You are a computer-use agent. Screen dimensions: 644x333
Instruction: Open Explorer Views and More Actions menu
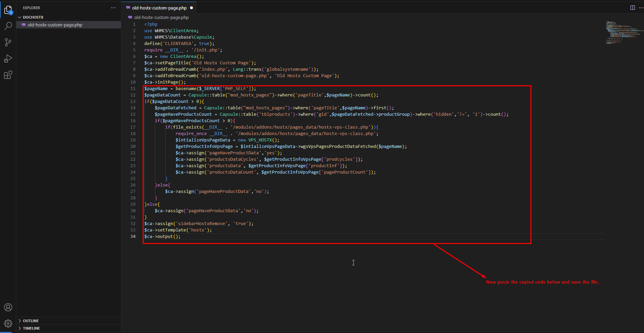pyautogui.click(x=113, y=8)
